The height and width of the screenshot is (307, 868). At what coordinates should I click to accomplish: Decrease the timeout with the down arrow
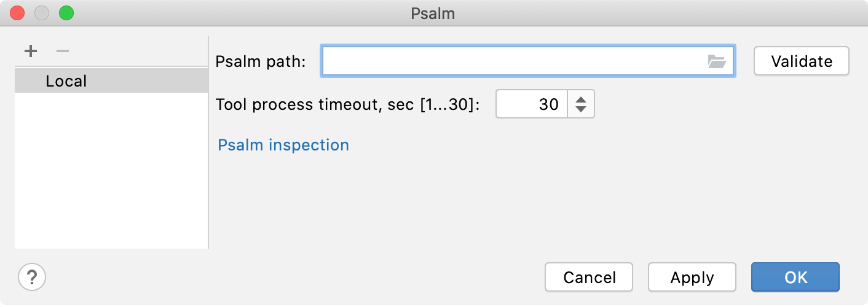pos(580,111)
